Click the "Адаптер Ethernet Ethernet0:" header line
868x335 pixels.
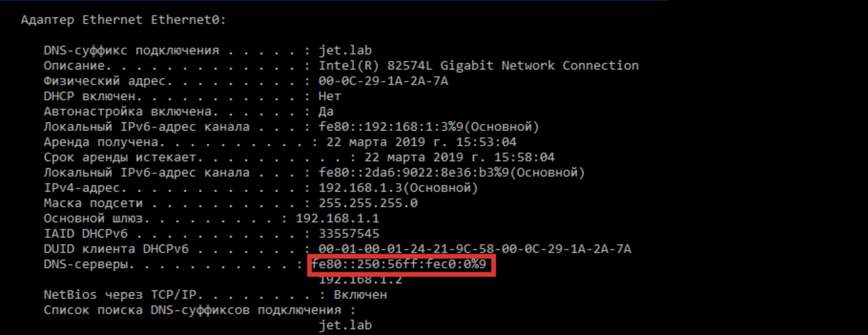pos(123,20)
